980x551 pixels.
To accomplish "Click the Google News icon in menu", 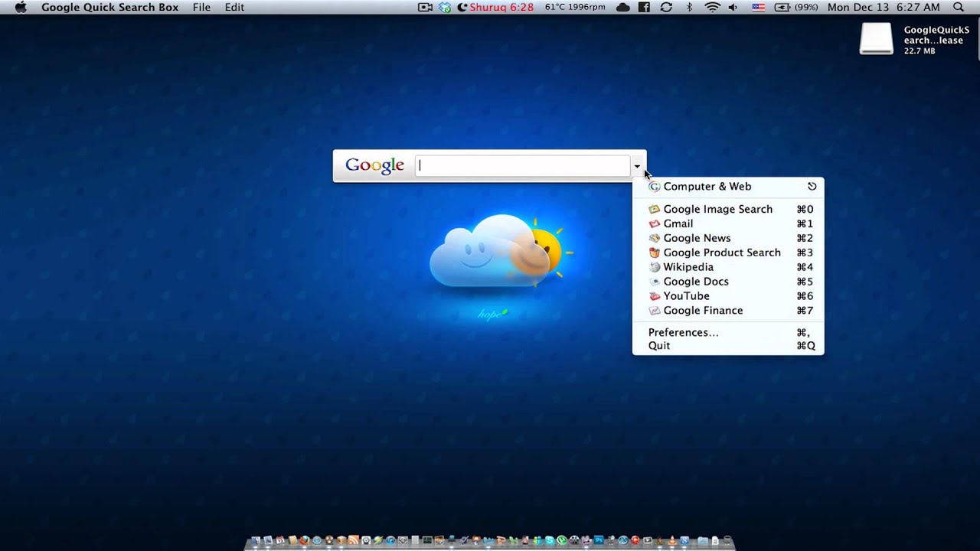I will coord(654,238).
